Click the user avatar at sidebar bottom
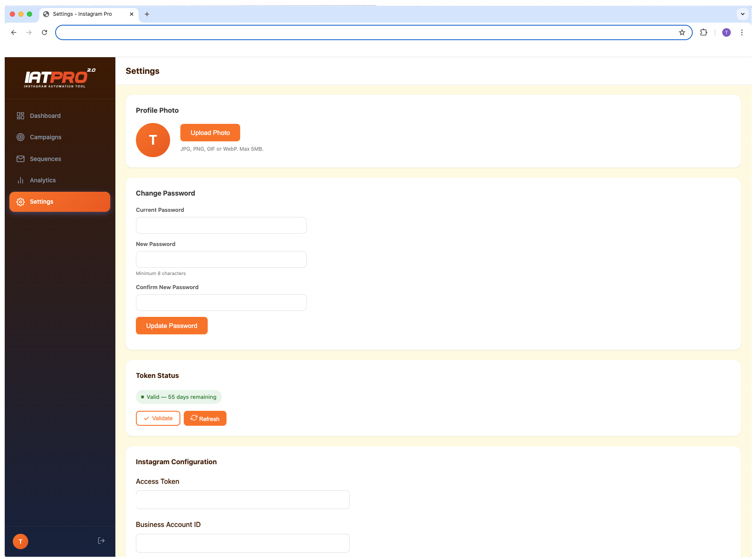756x559 pixels. (21, 541)
